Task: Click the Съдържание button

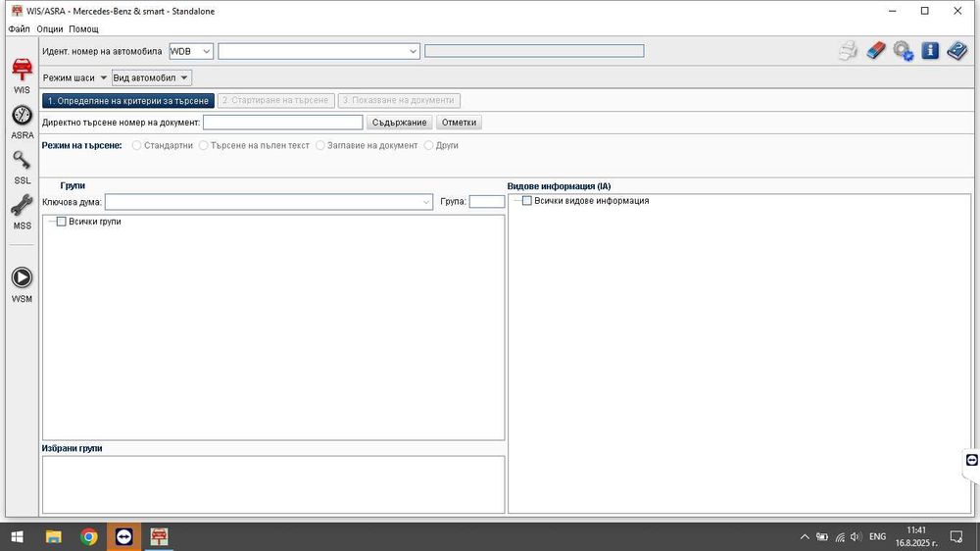Action: click(x=400, y=123)
